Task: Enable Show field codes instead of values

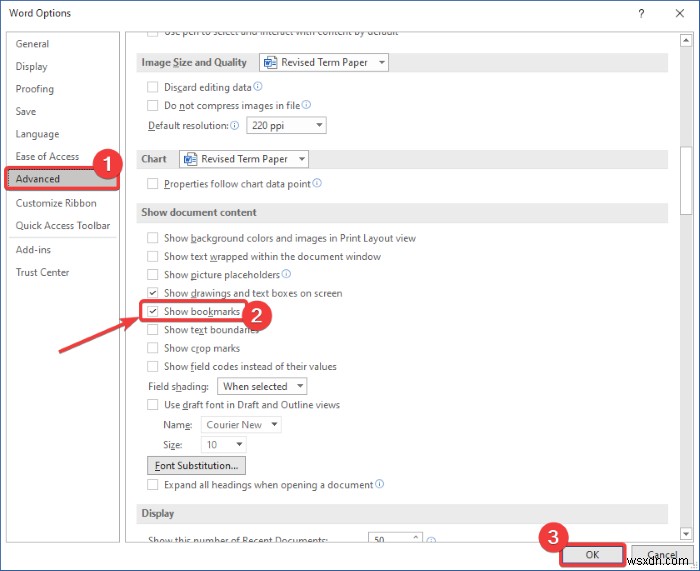Action: click(153, 367)
